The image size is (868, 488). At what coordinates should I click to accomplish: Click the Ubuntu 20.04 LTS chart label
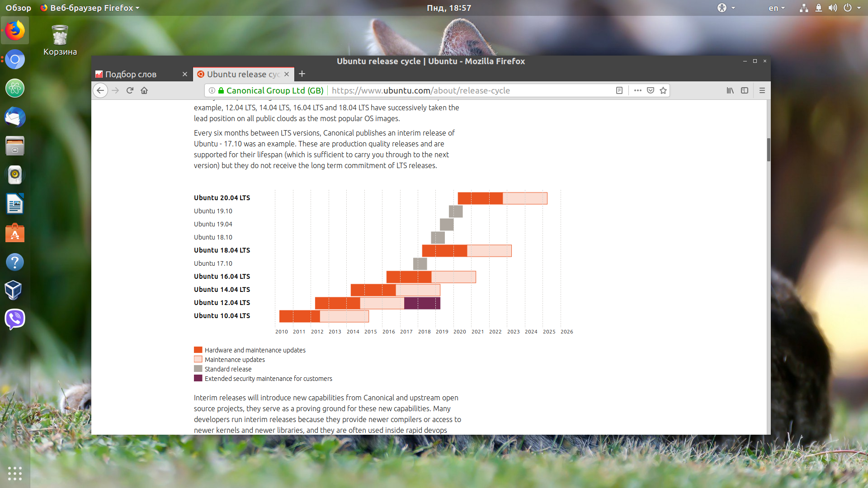222,198
